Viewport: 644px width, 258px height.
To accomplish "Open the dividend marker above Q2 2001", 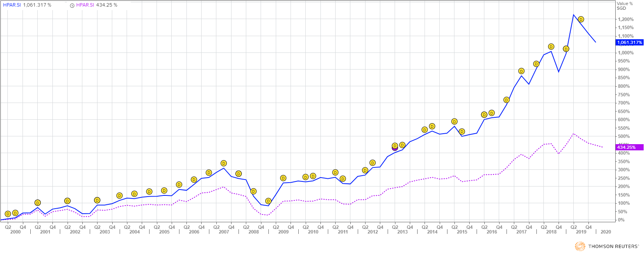I will [x=38, y=203].
